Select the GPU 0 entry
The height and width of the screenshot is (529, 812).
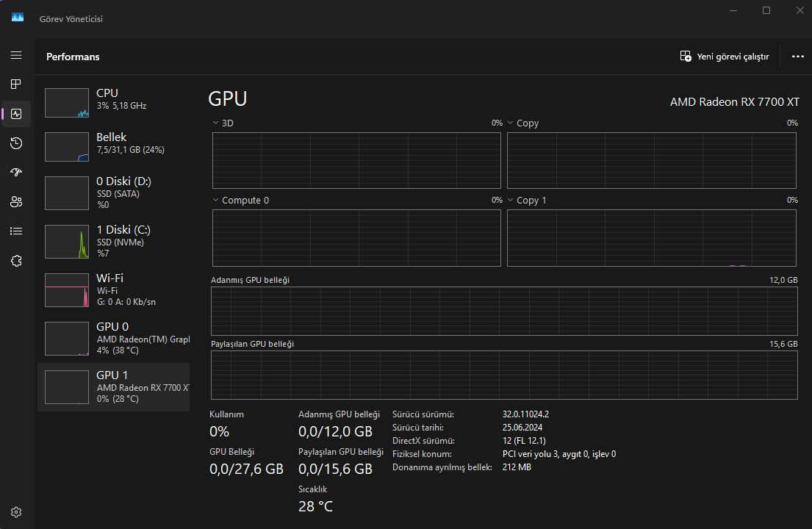coord(113,339)
